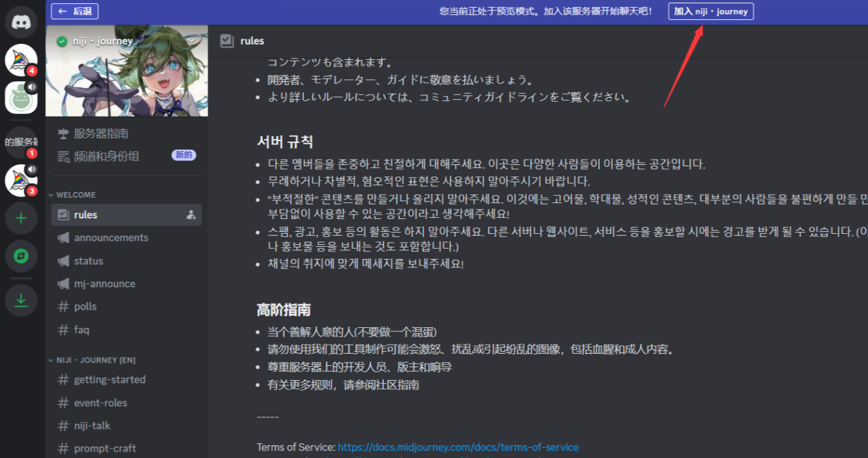
Task: Click rules title text in channel header
Action: coord(252,41)
